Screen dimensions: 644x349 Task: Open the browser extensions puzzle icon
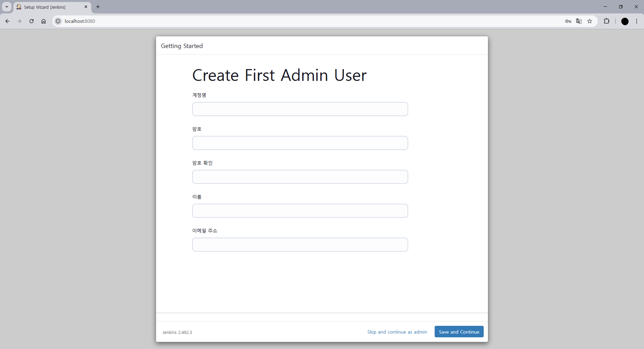coord(607,21)
